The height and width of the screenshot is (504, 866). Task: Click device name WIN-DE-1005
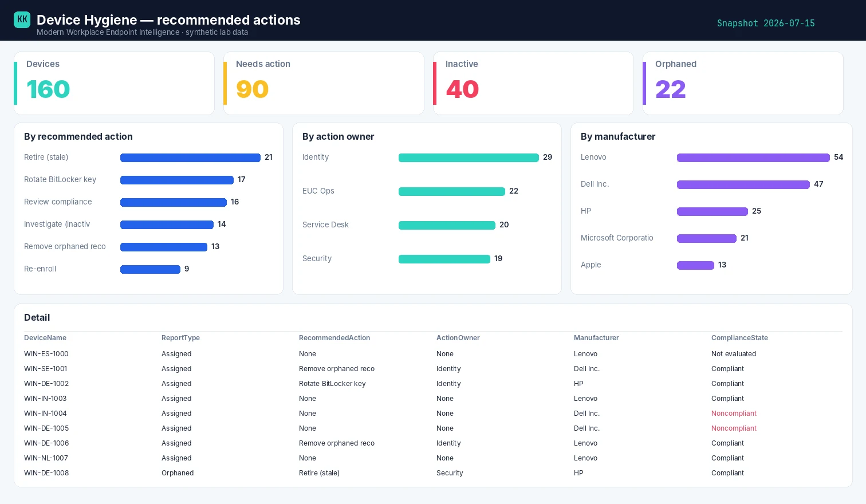point(46,428)
